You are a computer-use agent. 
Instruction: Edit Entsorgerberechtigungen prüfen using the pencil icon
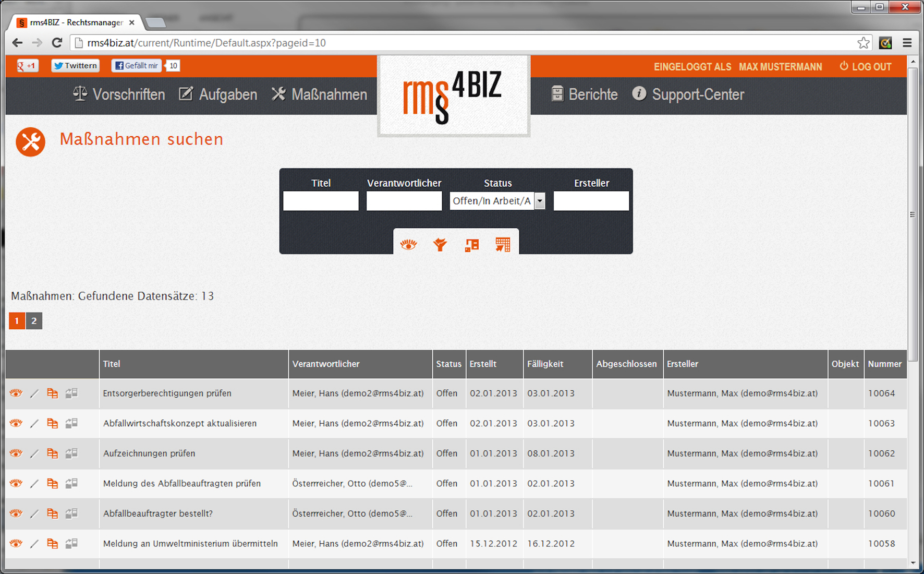34,393
